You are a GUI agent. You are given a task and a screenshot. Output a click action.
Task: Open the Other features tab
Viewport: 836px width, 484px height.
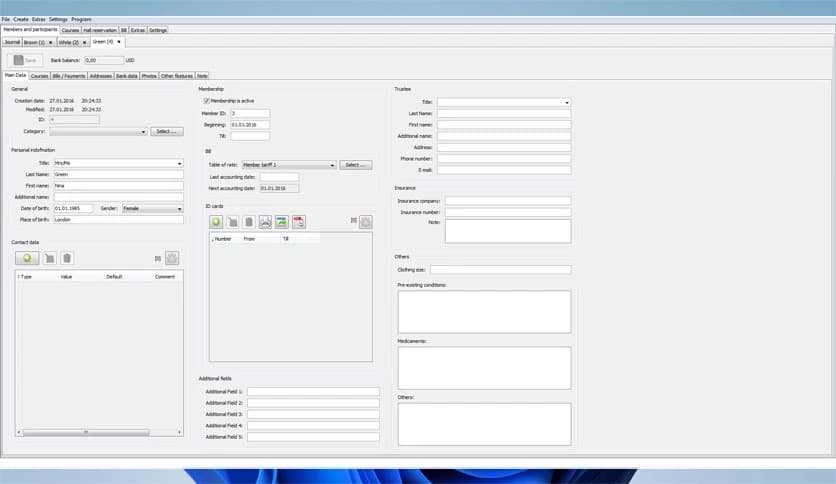click(x=177, y=76)
